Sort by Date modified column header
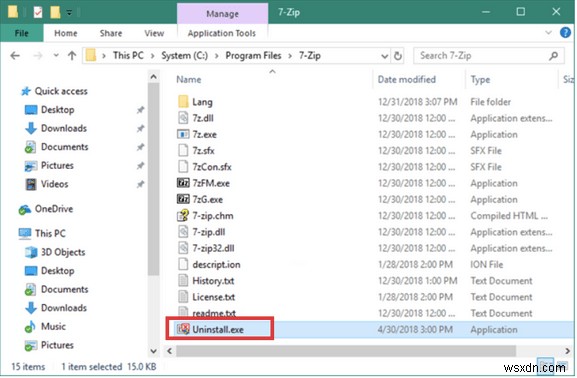The image size is (577, 378). 407,80
